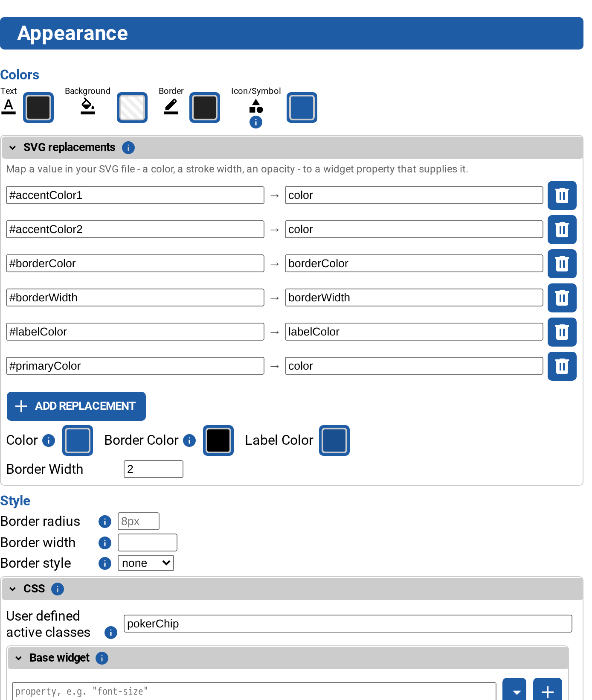
Task: Show info for User defined active classes
Action: tap(111, 633)
